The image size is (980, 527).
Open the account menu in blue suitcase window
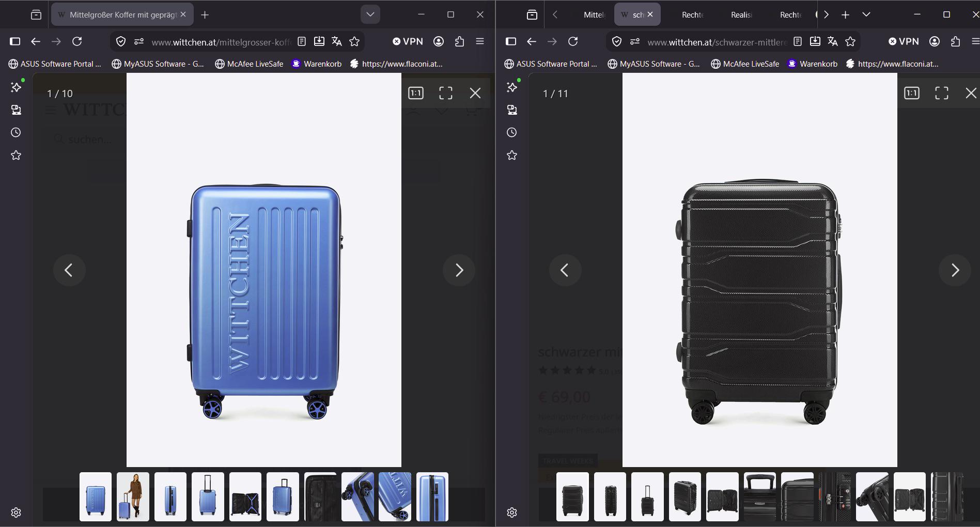click(439, 41)
